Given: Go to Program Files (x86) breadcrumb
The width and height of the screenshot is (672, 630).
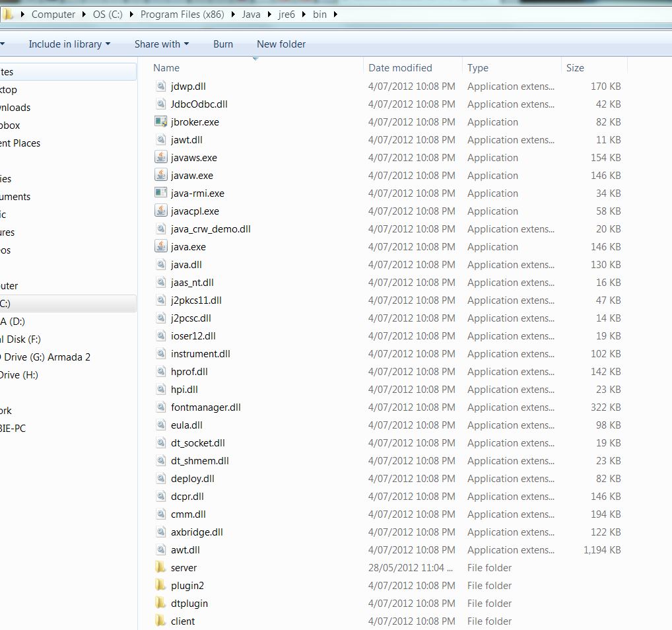Looking at the screenshot, I should pos(182,15).
